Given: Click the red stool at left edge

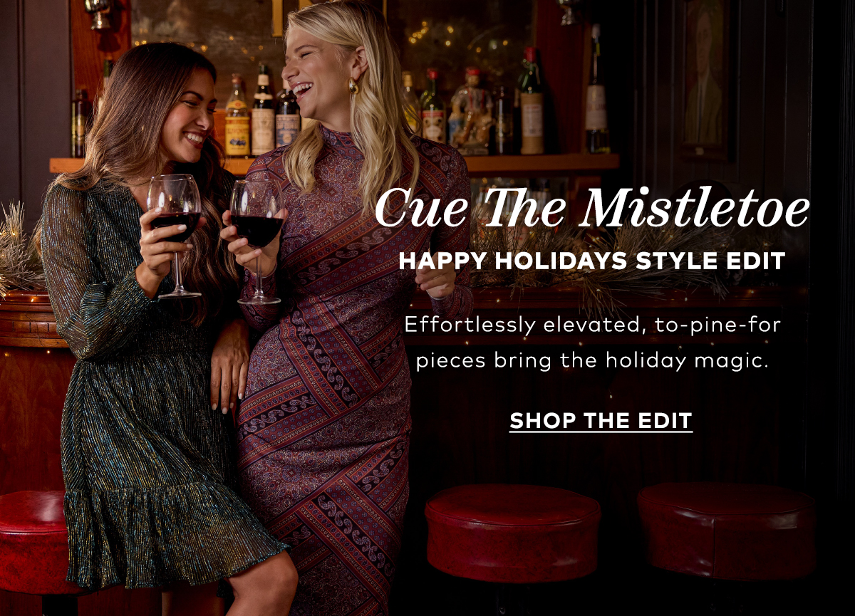Looking at the screenshot, I should (x=32, y=541).
